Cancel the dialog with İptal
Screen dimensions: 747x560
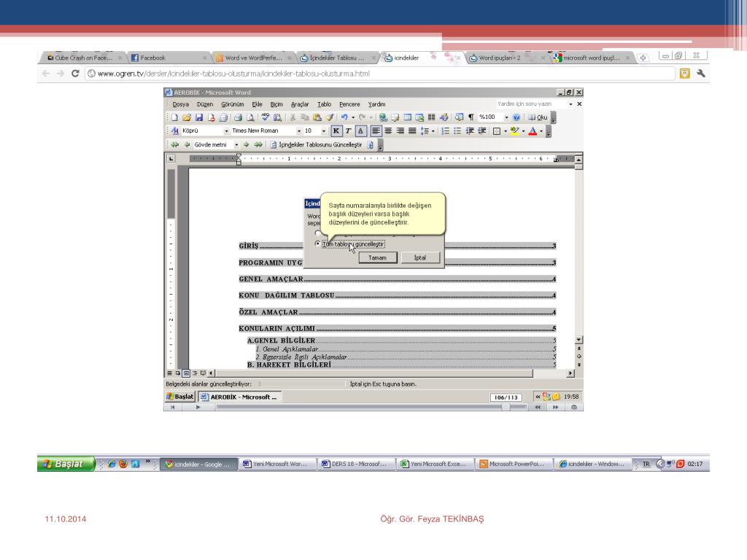[x=420, y=257]
